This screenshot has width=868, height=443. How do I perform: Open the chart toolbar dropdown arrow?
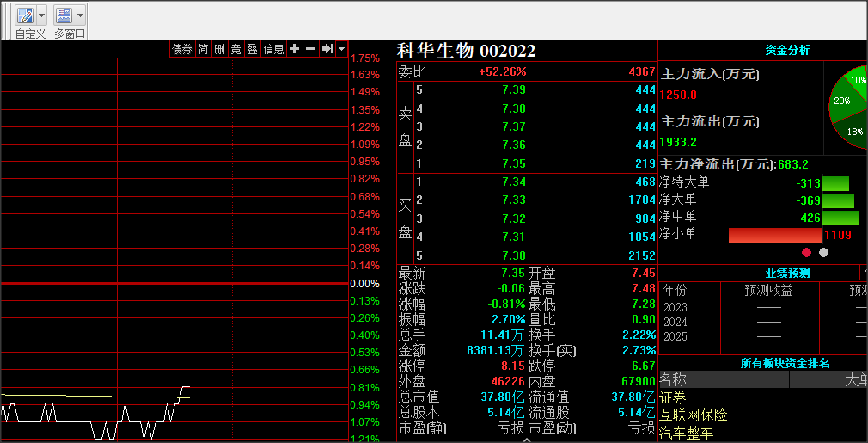[x=341, y=49]
